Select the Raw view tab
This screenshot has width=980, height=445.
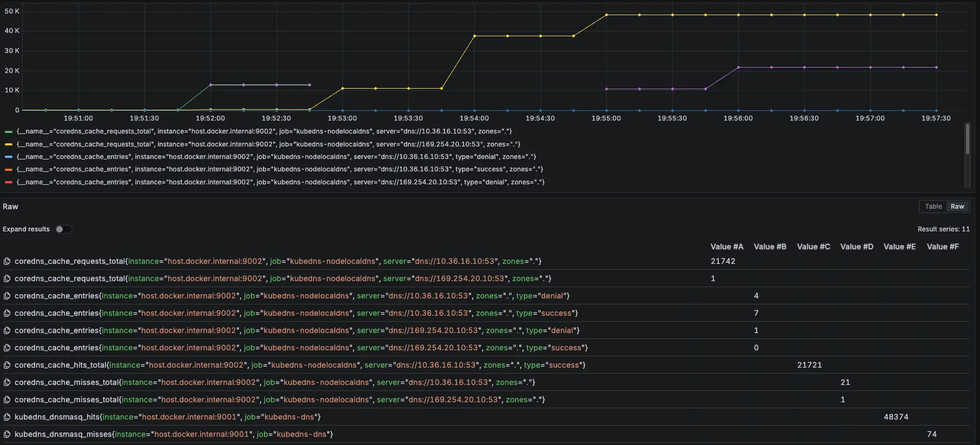[957, 207]
